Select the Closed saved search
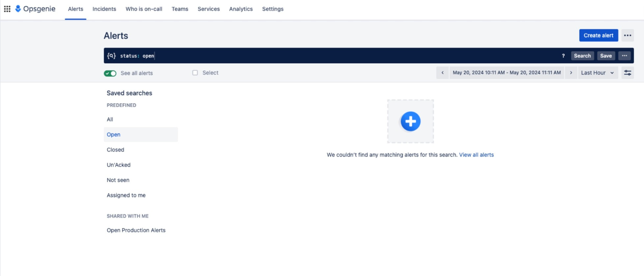 141,150
